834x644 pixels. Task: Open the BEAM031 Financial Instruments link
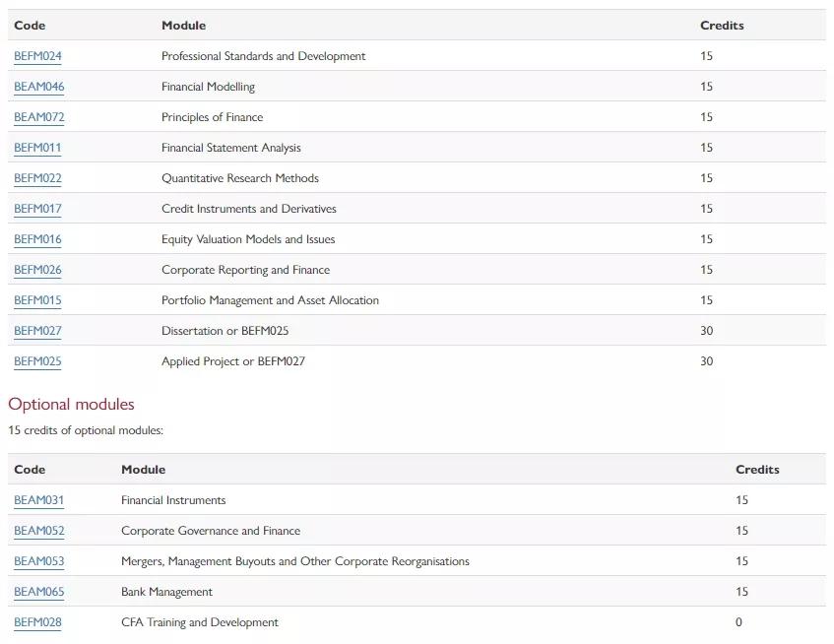click(x=37, y=499)
